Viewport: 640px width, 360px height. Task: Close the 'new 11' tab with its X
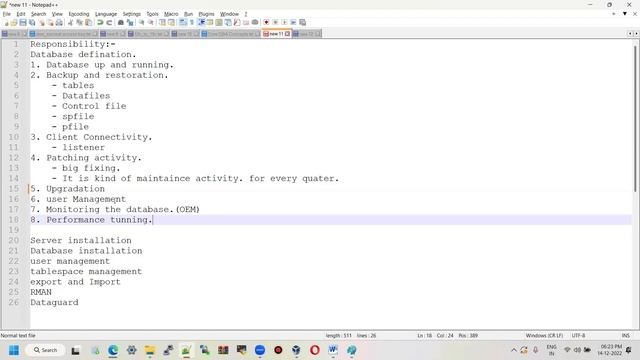pos(287,34)
